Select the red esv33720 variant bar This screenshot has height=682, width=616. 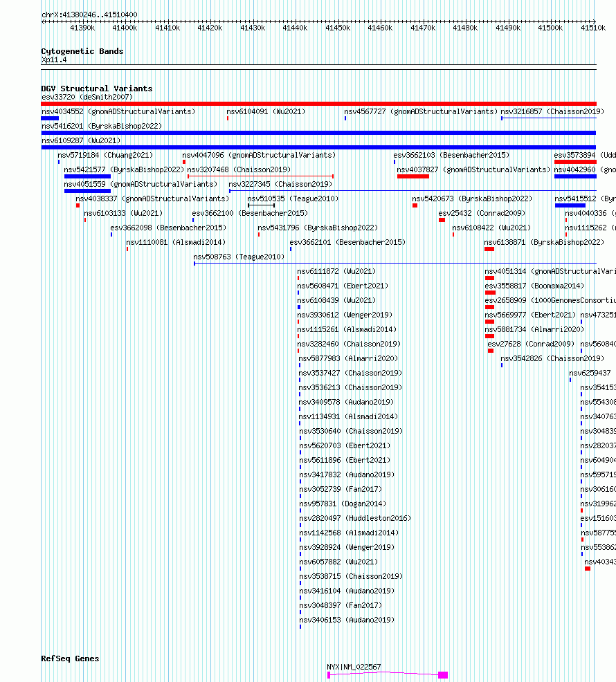tap(318, 104)
